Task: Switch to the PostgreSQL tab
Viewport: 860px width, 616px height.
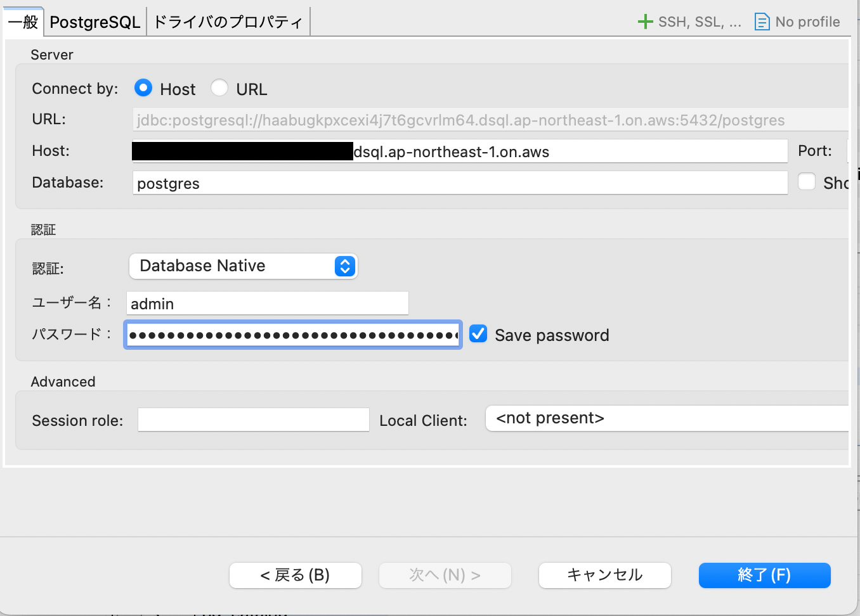Action: tap(95, 22)
